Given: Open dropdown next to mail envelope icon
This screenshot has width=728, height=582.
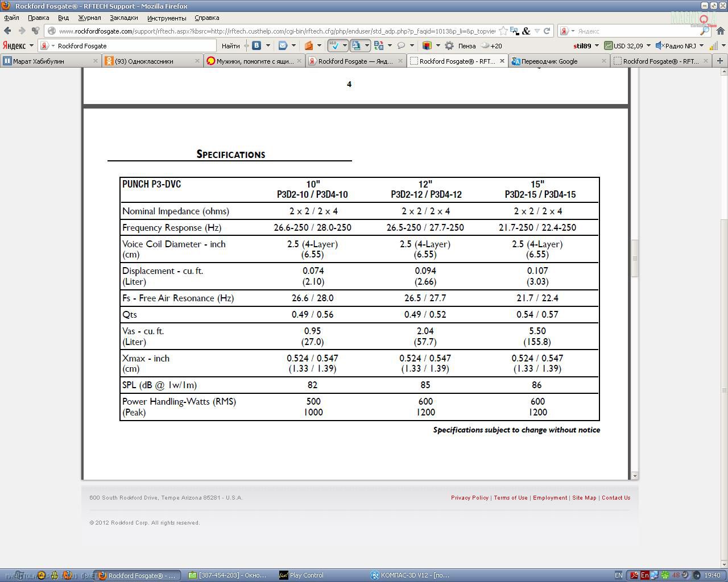Looking at the screenshot, I should pyautogui.click(x=293, y=45).
